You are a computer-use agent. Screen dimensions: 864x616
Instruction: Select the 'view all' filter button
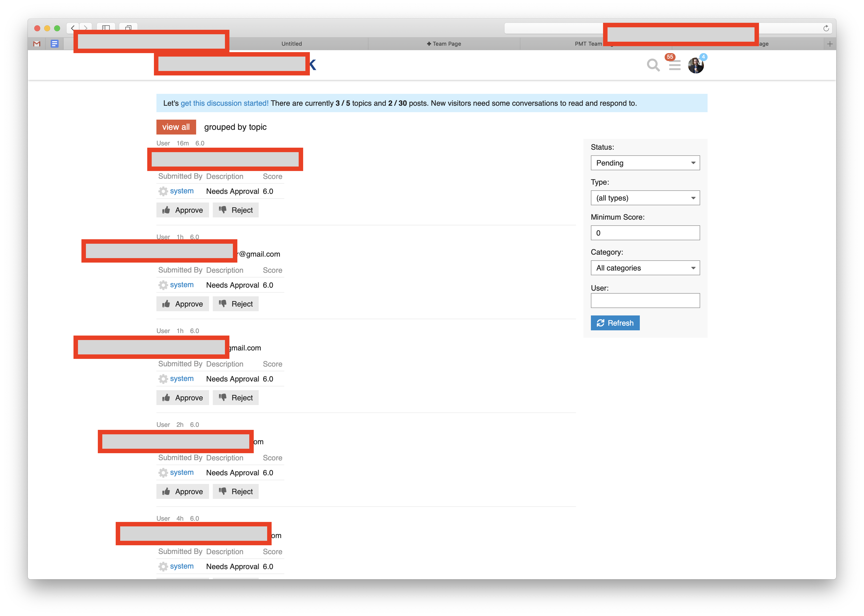pos(176,127)
